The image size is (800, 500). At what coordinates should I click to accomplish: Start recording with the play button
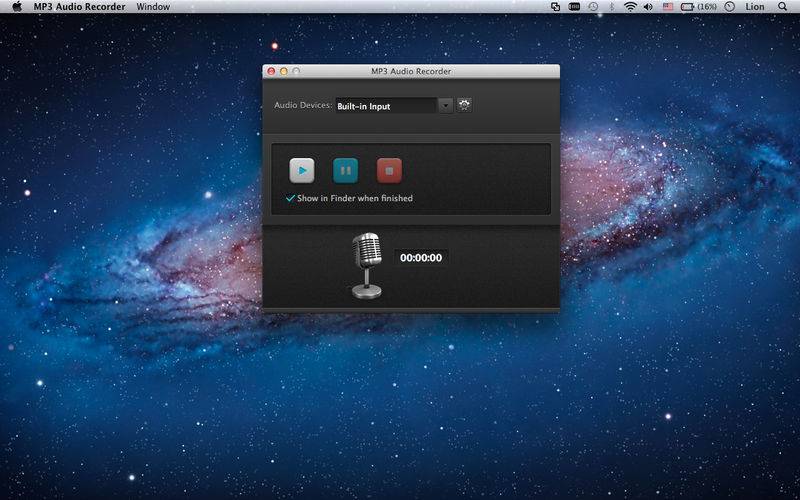pyautogui.click(x=302, y=170)
